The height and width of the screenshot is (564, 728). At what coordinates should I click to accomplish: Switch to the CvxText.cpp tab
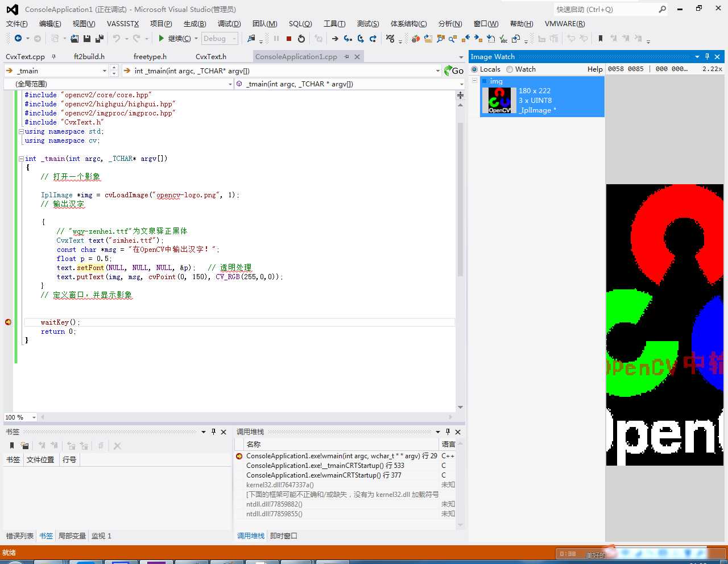click(25, 56)
